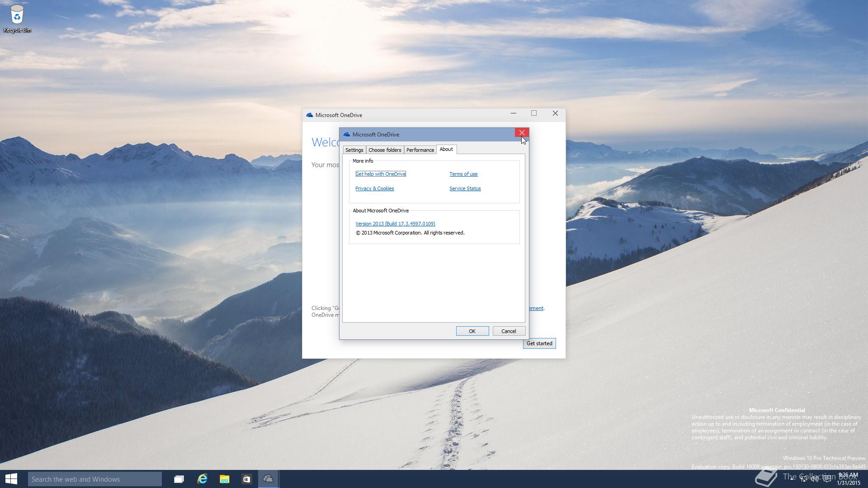Click Get started in the welcome window
This screenshot has height=488, width=868.
pos(539,343)
